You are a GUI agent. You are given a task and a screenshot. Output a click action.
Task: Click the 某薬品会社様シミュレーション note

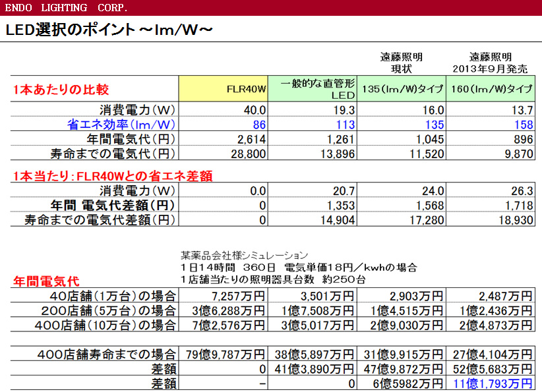point(244,256)
